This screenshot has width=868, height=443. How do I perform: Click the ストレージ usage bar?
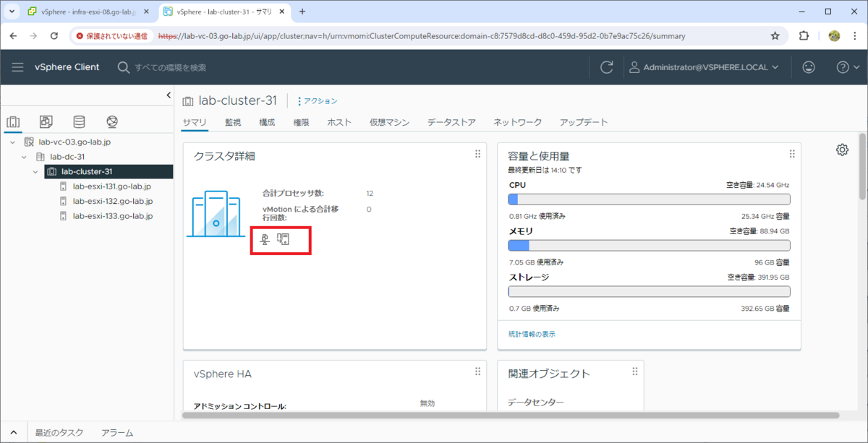[649, 291]
